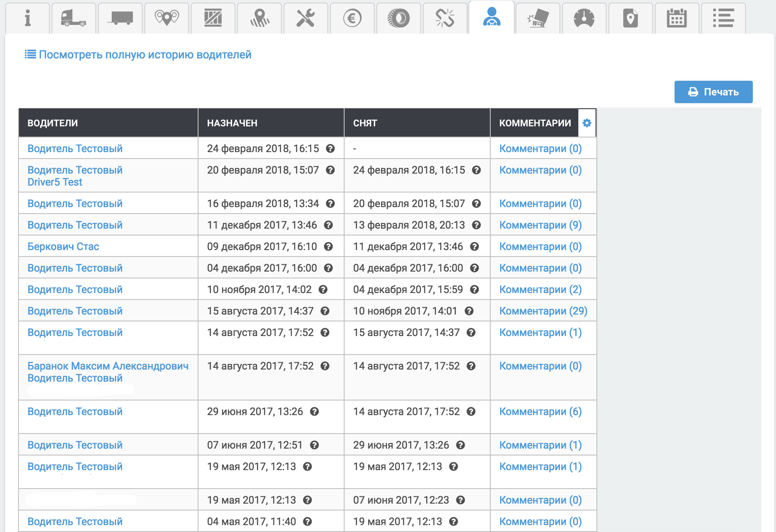Open the crashed truck accident tab
This screenshot has width=776, height=532.
(x=538, y=18)
